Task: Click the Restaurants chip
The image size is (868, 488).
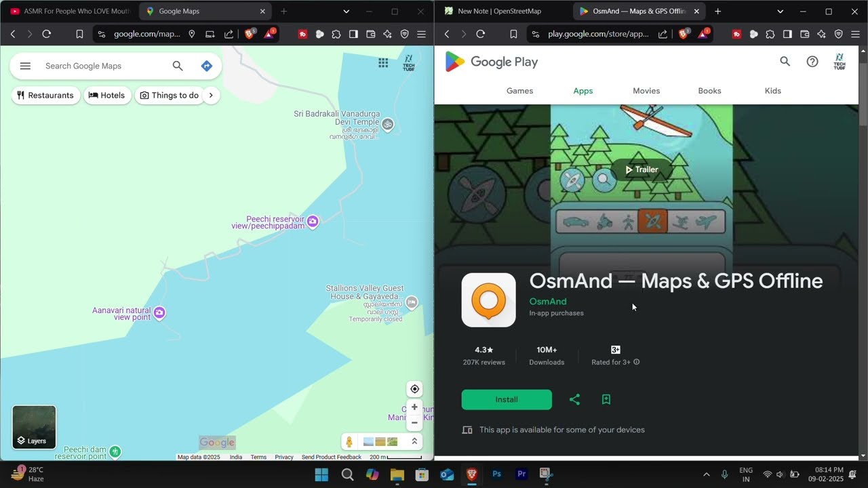Action: coord(45,96)
